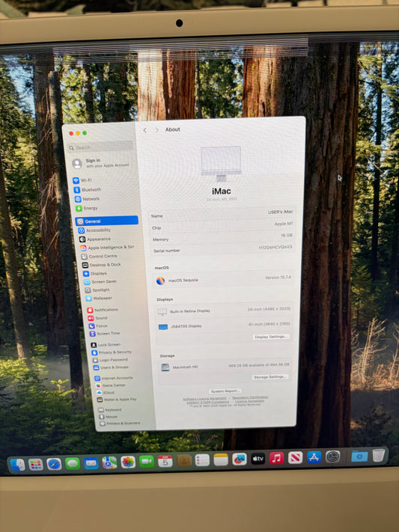Image resolution: width=399 pixels, height=532 pixels.
Task: Open Sound settings
Action: coord(98,318)
